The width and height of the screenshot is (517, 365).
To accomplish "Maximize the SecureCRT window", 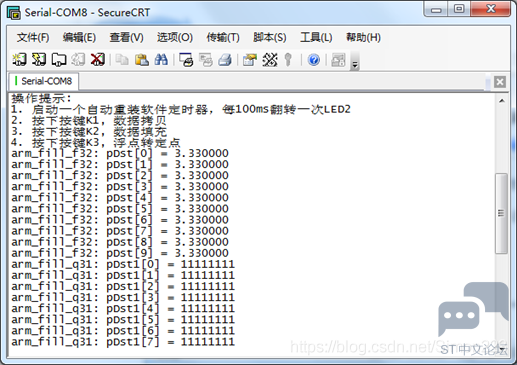I will click(459, 9).
